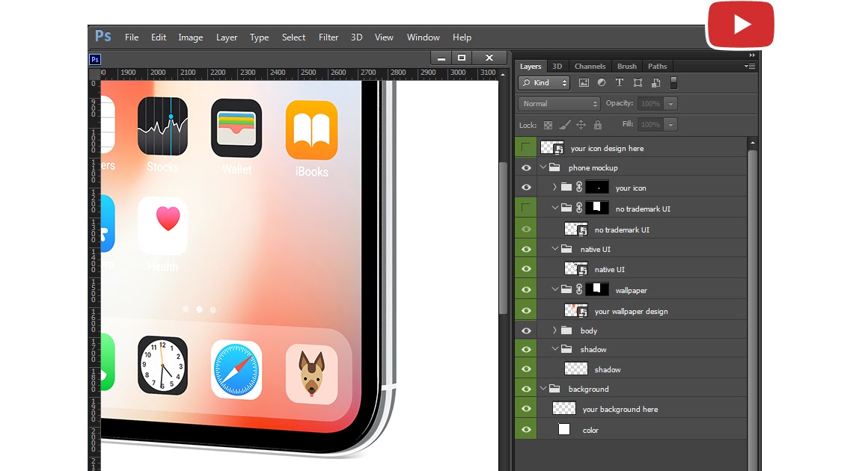The width and height of the screenshot is (868, 471).
Task: Select 'your background here' layer thumbnail
Action: pyautogui.click(x=564, y=408)
